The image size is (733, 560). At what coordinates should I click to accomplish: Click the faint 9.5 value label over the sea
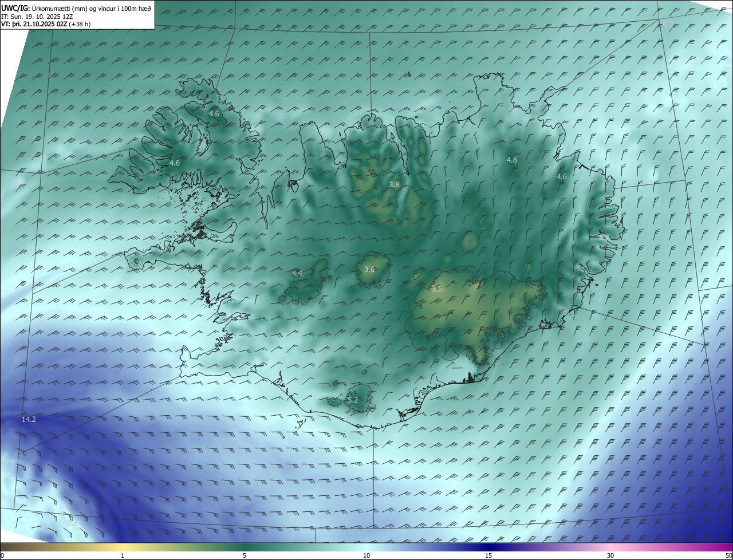point(72,523)
